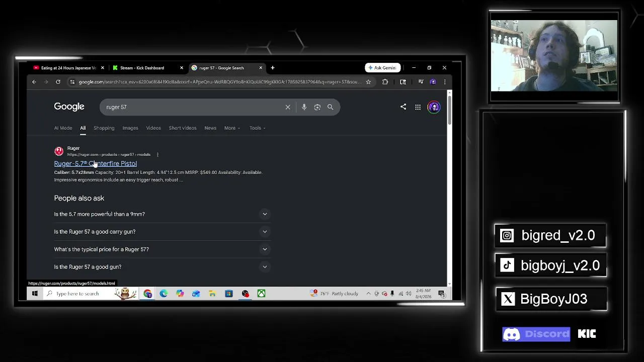Click the Ruger site favicon

59,151
